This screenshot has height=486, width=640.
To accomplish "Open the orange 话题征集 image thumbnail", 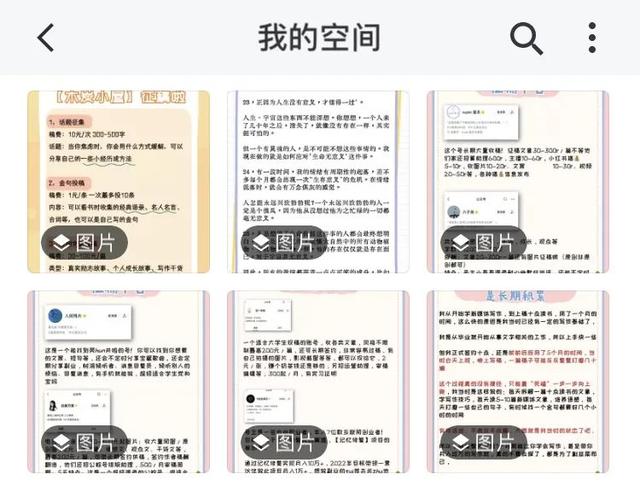I will 118,182.
